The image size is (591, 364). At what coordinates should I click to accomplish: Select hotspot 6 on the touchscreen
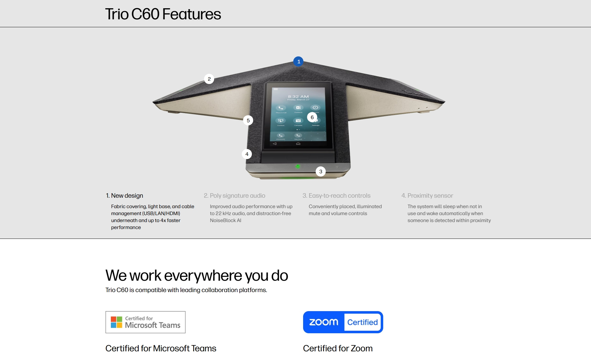tap(312, 117)
